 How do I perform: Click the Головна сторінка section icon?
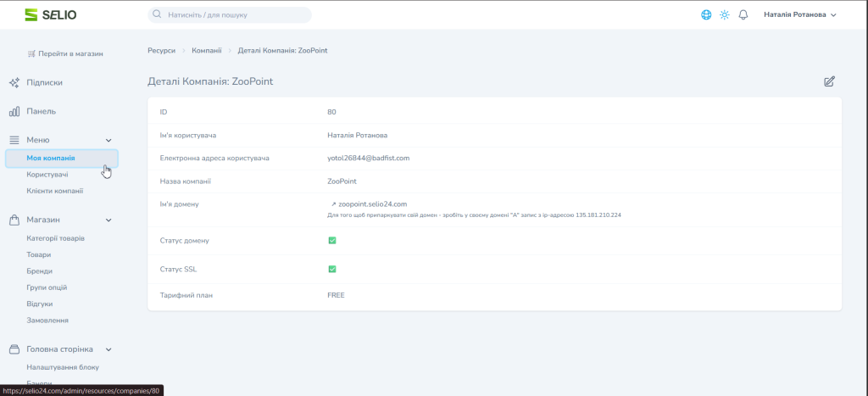[x=14, y=349]
